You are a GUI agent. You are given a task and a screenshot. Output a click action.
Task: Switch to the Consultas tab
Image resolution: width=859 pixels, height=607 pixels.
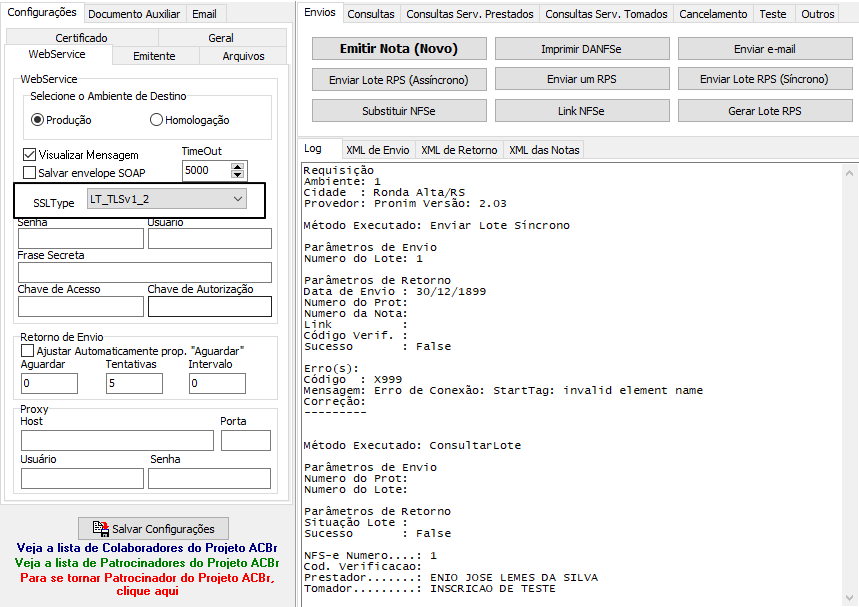pos(371,14)
